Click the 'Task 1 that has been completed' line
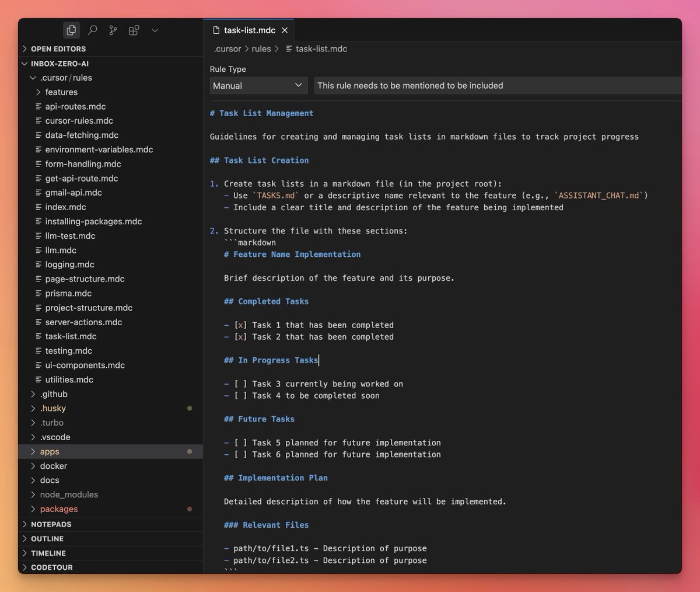The width and height of the screenshot is (700, 592). [309, 325]
